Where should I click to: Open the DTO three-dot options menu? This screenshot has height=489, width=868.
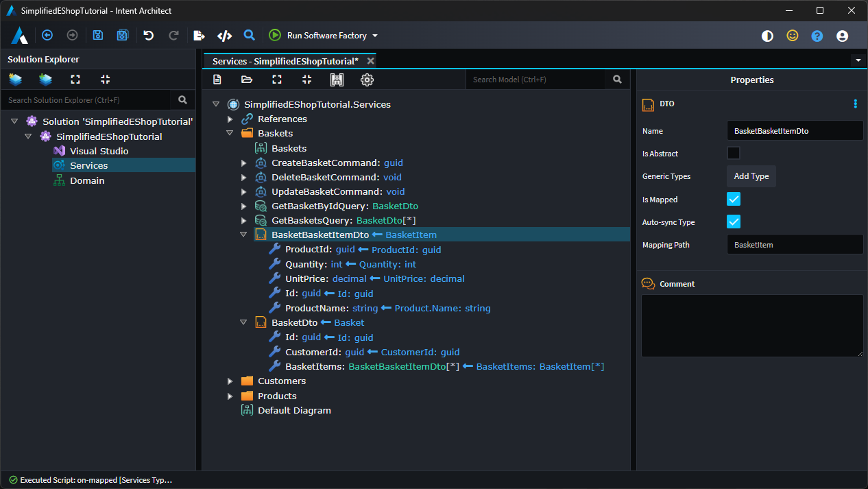point(855,104)
